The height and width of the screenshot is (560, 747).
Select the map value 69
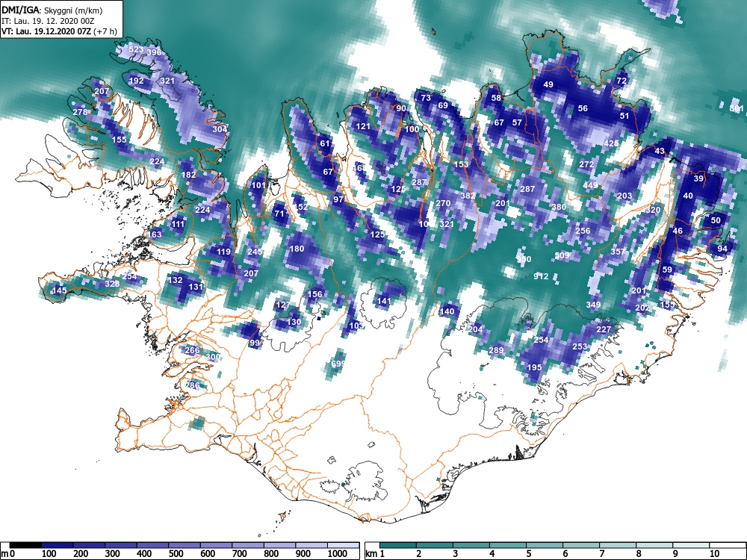[x=443, y=105]
